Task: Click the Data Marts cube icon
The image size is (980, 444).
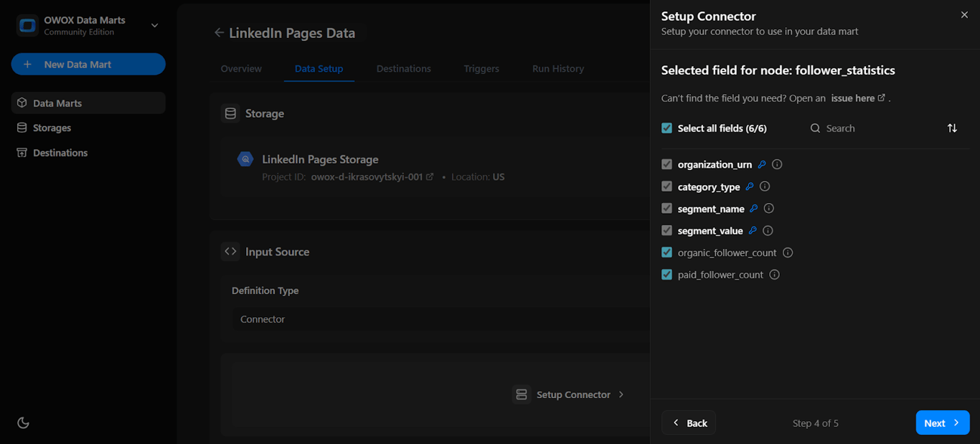Action: (x=22, y=103)
